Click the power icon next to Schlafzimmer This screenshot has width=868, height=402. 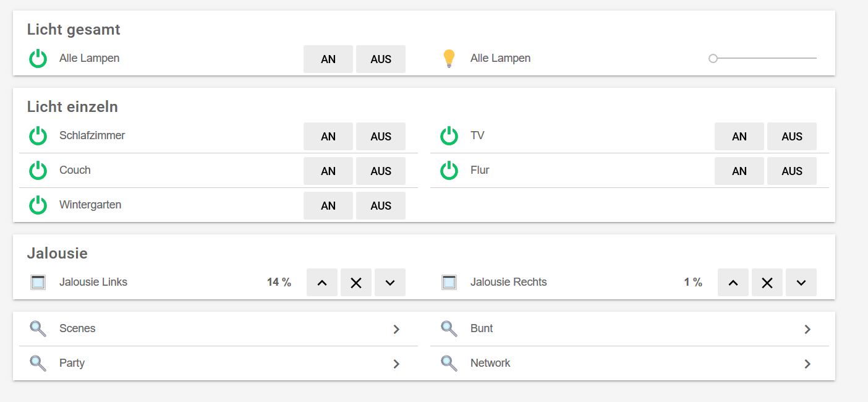[x=38, y=136]
